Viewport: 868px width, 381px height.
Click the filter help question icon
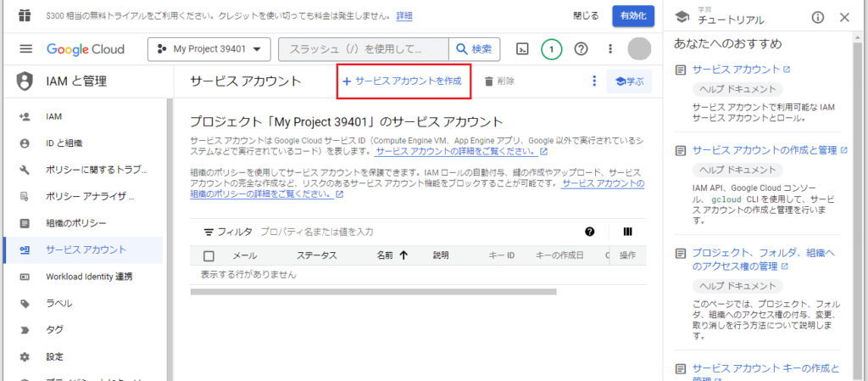point(590,232)
